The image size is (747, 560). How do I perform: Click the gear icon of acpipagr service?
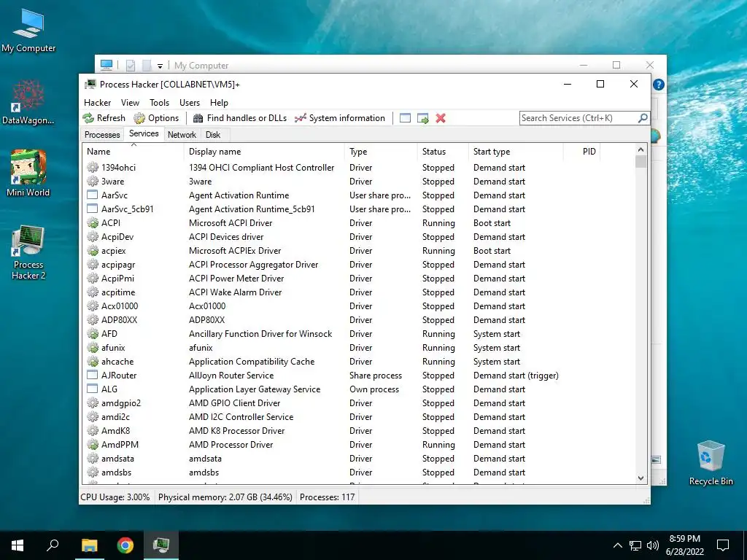(93, 264)
